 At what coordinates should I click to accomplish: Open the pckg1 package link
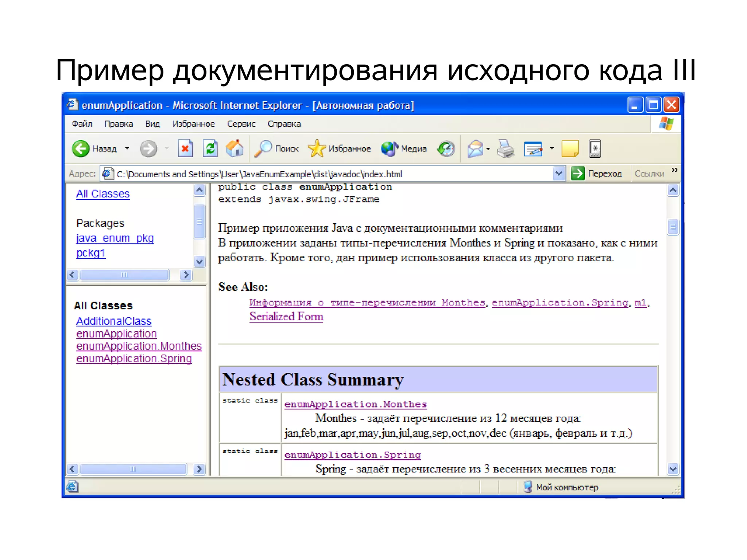(x=91, y=253)
